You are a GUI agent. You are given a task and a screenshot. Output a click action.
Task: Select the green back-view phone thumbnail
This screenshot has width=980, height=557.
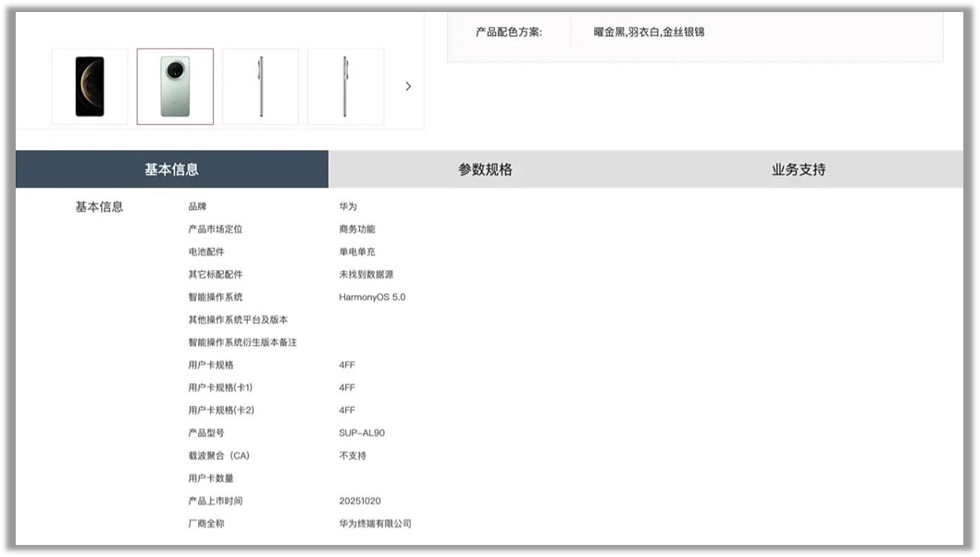(175, 86)
